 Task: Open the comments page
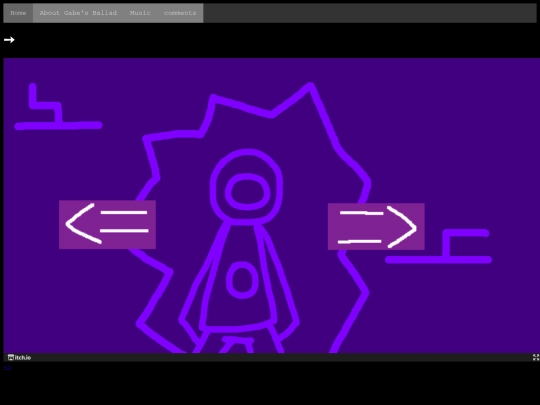[180, 13]
